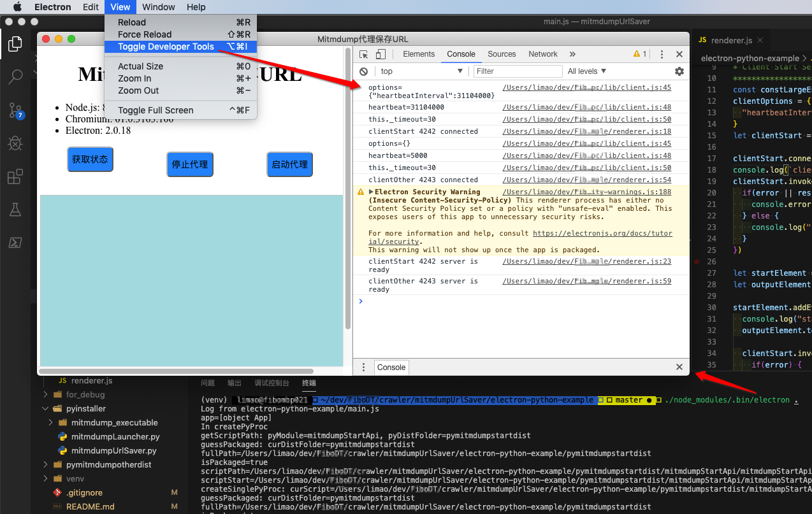812x514 pixels.
Task: Open the Electron menu in menu bar
Action: click(x=53, y=7)
